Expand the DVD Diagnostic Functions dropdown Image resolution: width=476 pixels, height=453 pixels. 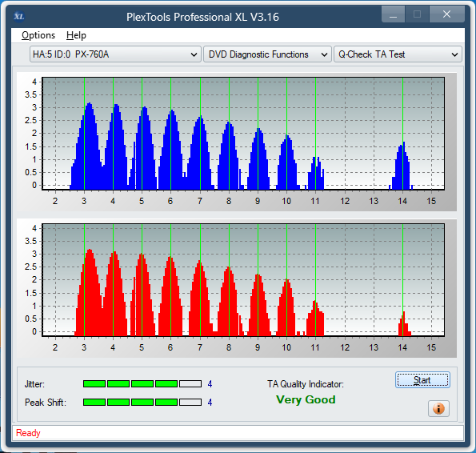coord(267,54)
